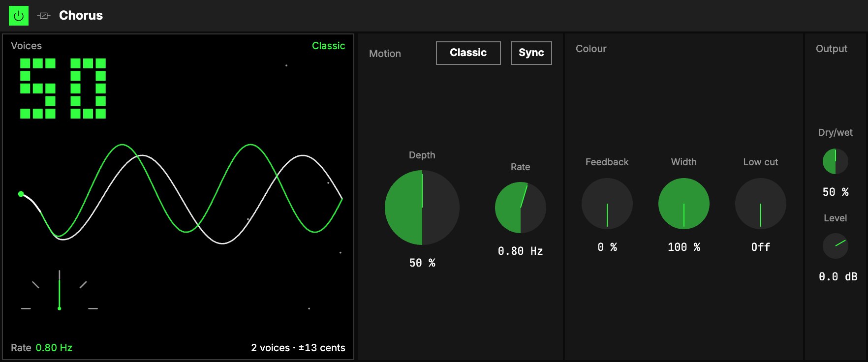Click the Dry/wet knob
Image resolution: width=868 pixels, height=362 pixels.
coord(836,161)
